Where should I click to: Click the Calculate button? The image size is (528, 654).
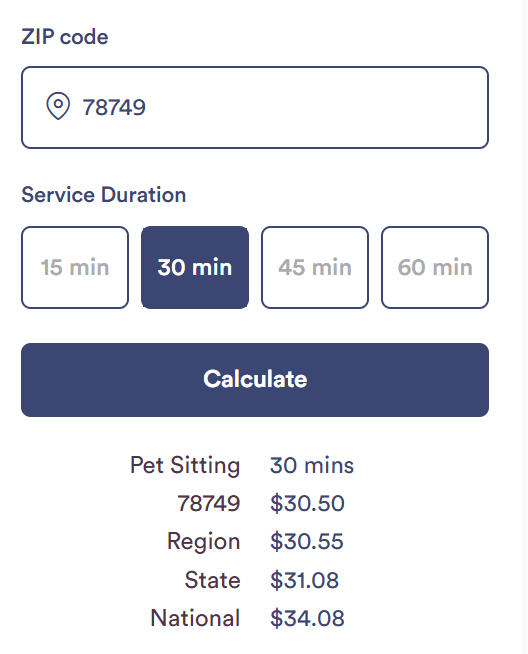point(255,380)
